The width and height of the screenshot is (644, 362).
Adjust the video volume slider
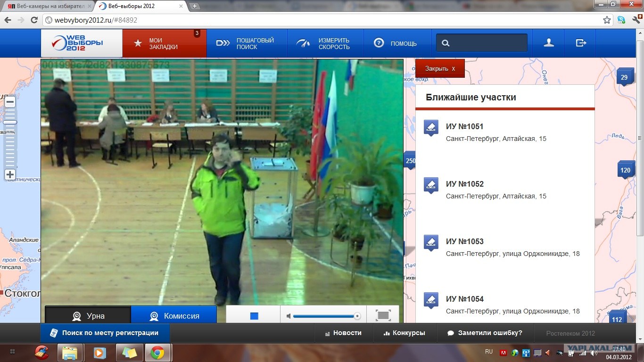tap(327, 316)
